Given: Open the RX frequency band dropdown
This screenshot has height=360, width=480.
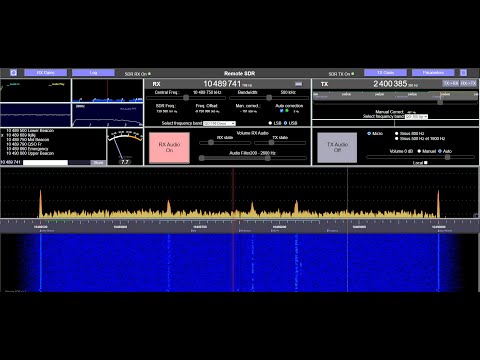Looking at the screenshot, I should [219, 123].
